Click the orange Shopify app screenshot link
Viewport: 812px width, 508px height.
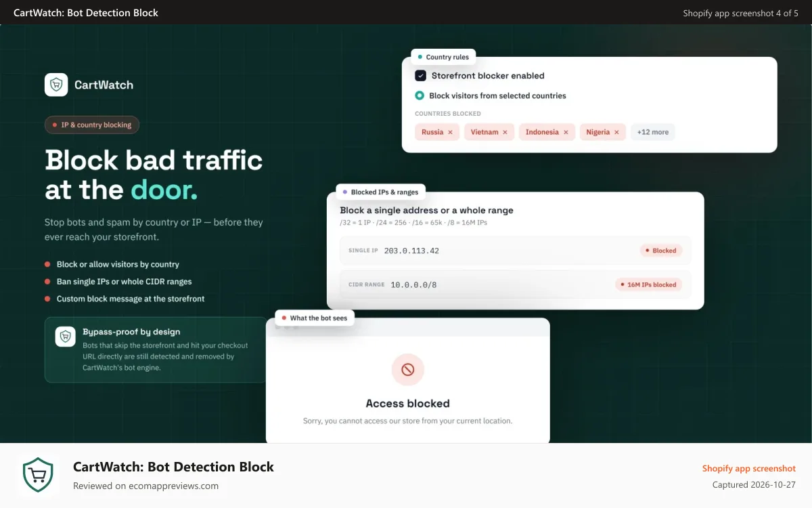[749, 468]
